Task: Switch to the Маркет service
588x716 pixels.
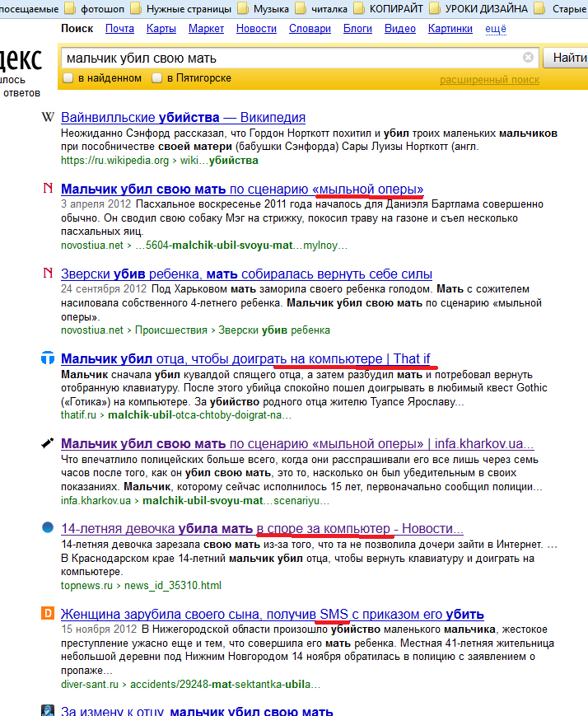Action: [206, 28]
